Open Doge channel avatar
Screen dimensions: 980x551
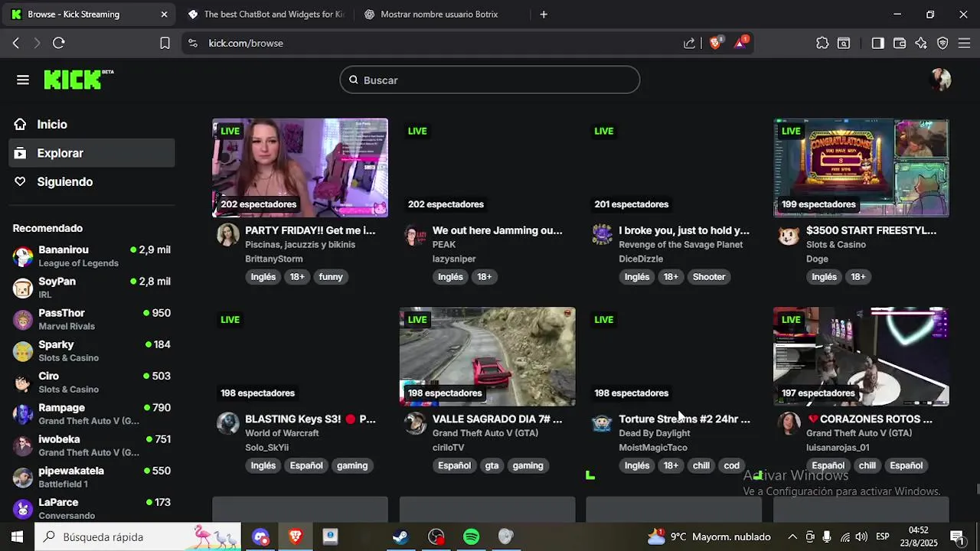789,235
